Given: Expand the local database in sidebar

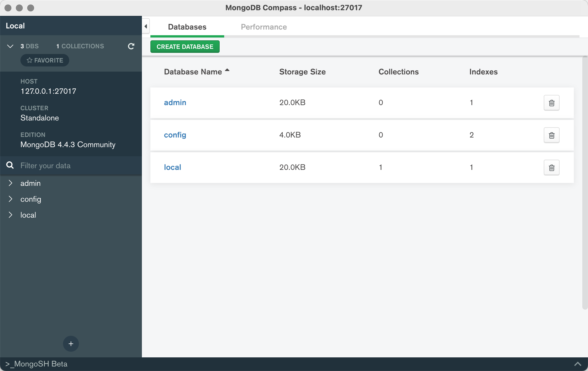Looking at the screenshot, I should coord(10,215).
